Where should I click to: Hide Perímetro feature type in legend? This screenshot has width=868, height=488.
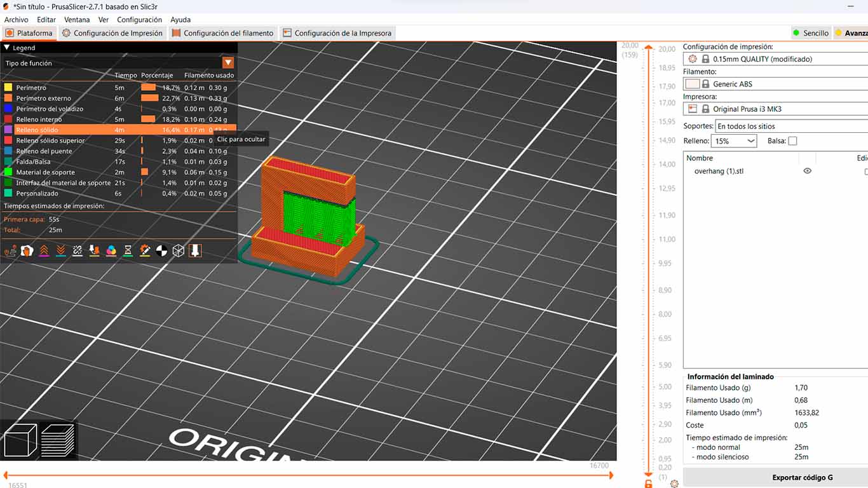pyautogui.click(x=119, y=88)
